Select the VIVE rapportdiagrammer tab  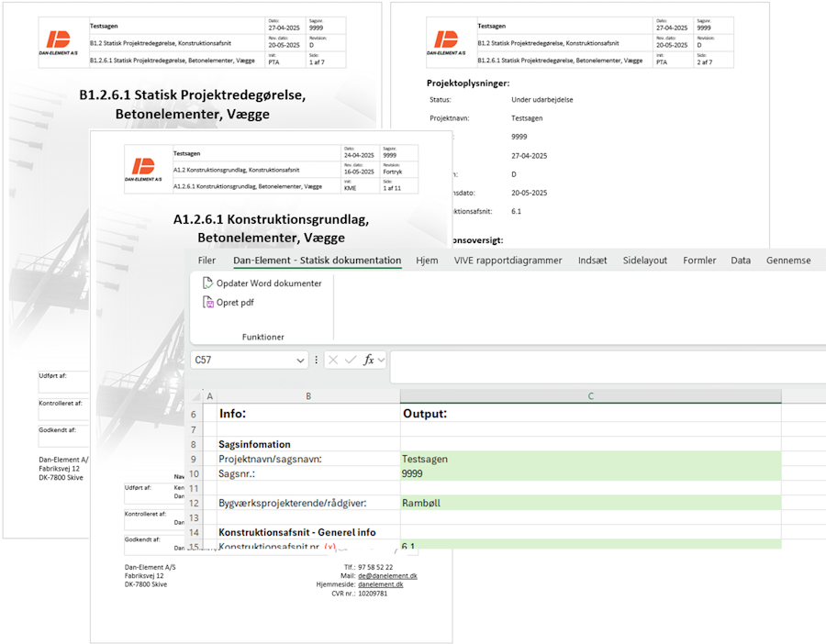coord(508,260)
